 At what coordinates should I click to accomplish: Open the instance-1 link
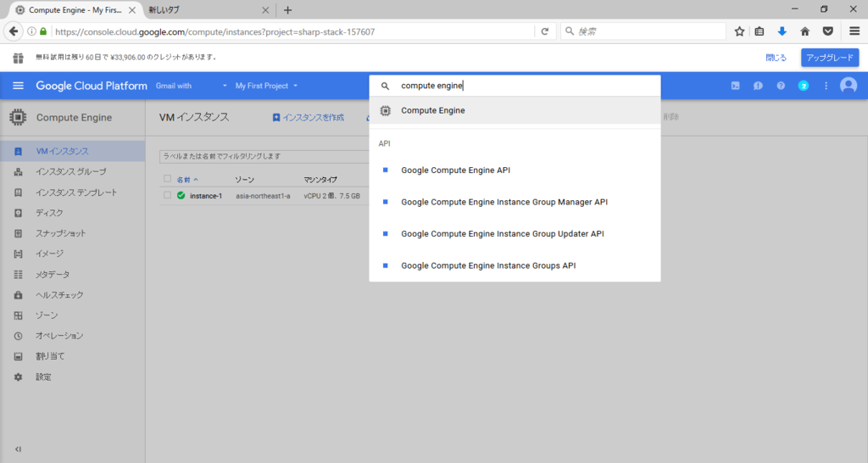pyautogui.click(x=206, y=196)
